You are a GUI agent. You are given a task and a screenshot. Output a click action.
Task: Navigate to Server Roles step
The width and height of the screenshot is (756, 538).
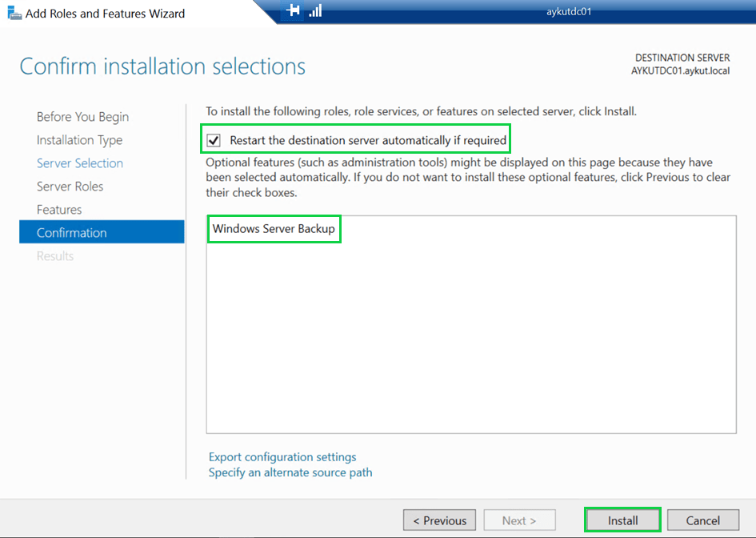tap(70, 187)
